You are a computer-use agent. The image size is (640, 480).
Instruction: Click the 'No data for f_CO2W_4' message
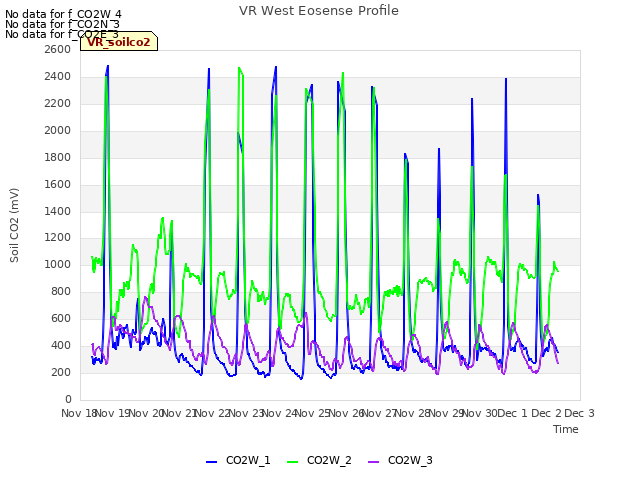coord(63,14)
